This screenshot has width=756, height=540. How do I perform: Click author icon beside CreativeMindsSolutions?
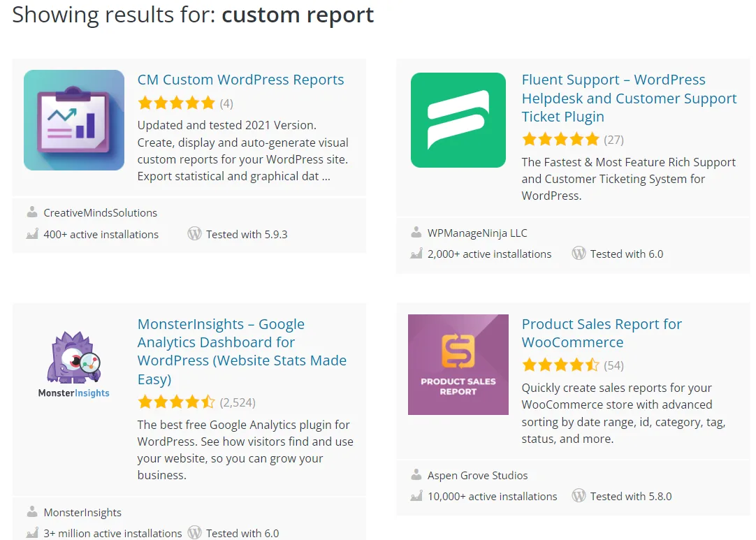[32, 212]
